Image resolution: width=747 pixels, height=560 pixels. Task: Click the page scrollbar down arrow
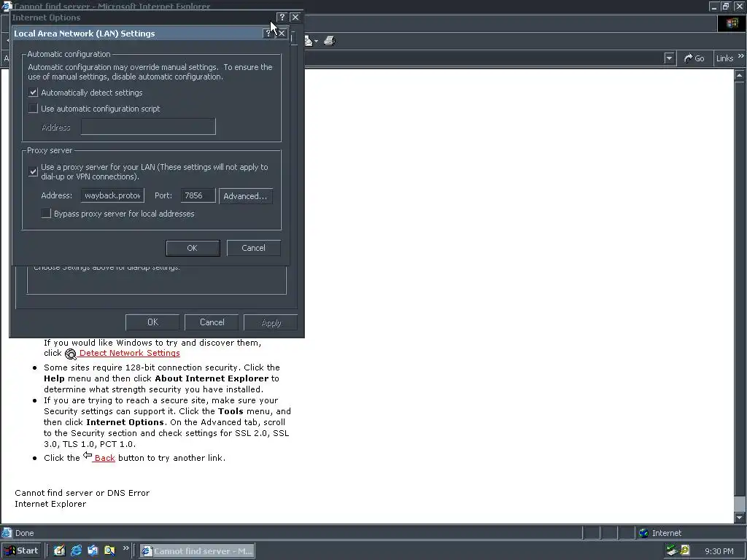[x=740, y=518]
